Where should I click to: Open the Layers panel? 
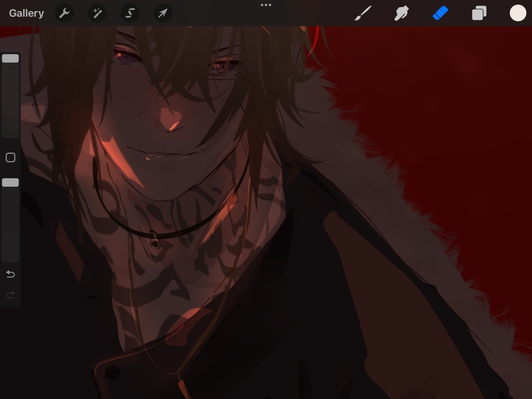pyautogui.click(x=479, y=13)
